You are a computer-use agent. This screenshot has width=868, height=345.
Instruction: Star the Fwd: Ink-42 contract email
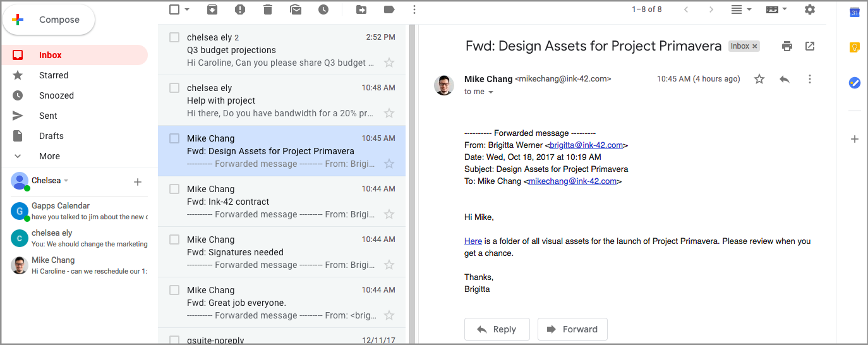click(x=389, y=214)
